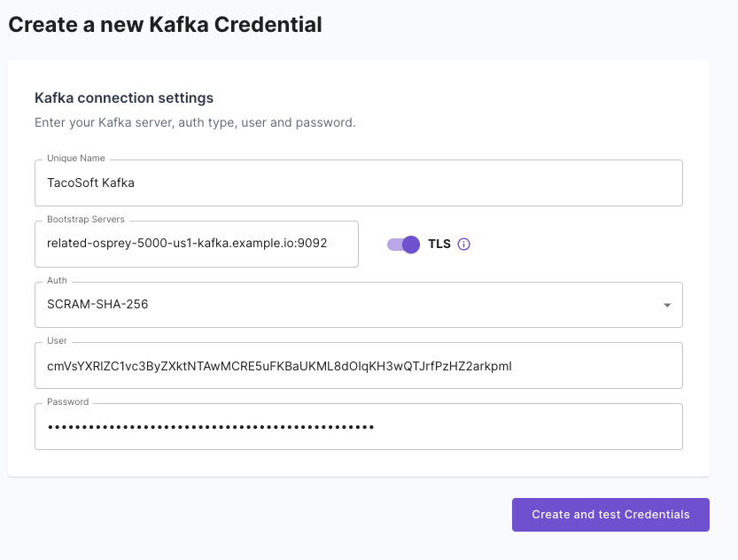
Task: Select the TacoSoft Kafka name text
Action: click(92, 183)
